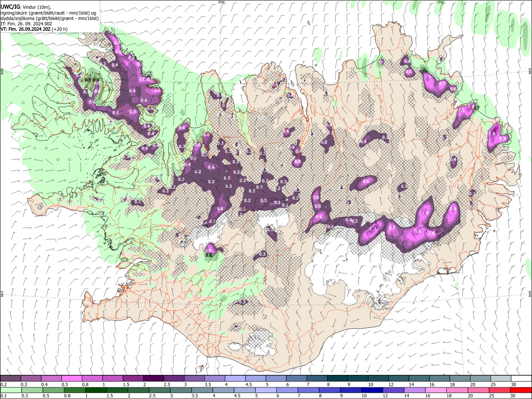Choose the pale pink rain-scale swatch labelled 16
The image size is (532, 399).
(435, 390)
